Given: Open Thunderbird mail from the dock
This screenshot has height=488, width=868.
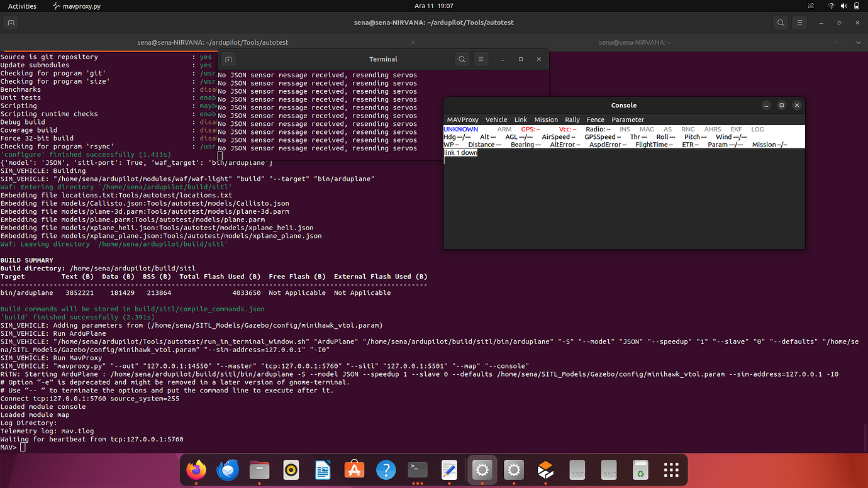Looking at the screenshot, I should tap(228, 470).
